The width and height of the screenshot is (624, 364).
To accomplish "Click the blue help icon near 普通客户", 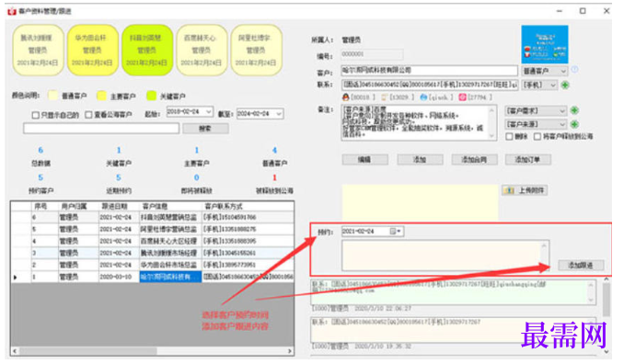I will pyautogui.click(x=574, y=70).
